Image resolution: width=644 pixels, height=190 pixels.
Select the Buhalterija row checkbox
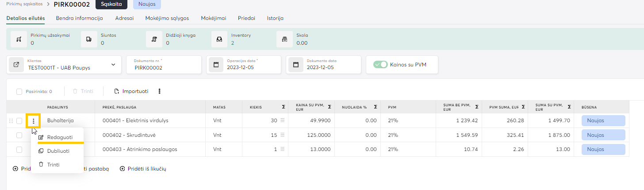click(19, 120)
